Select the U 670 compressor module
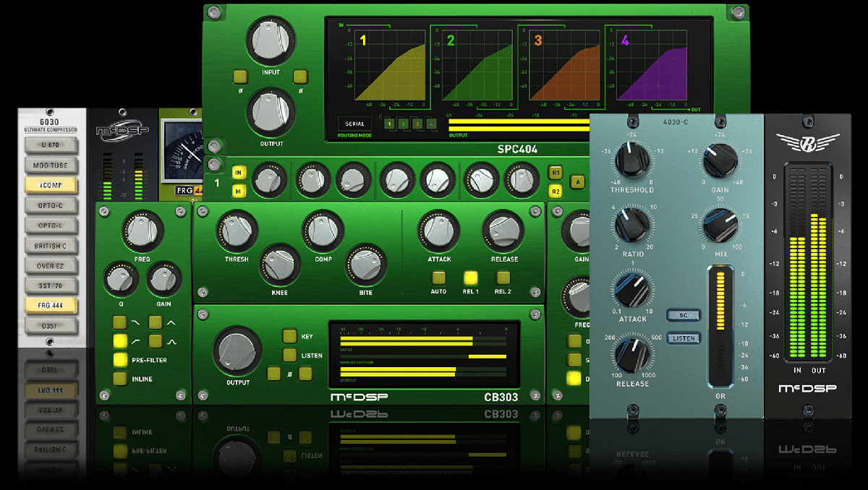Viewport: 868px width, 490px height. 51,146
